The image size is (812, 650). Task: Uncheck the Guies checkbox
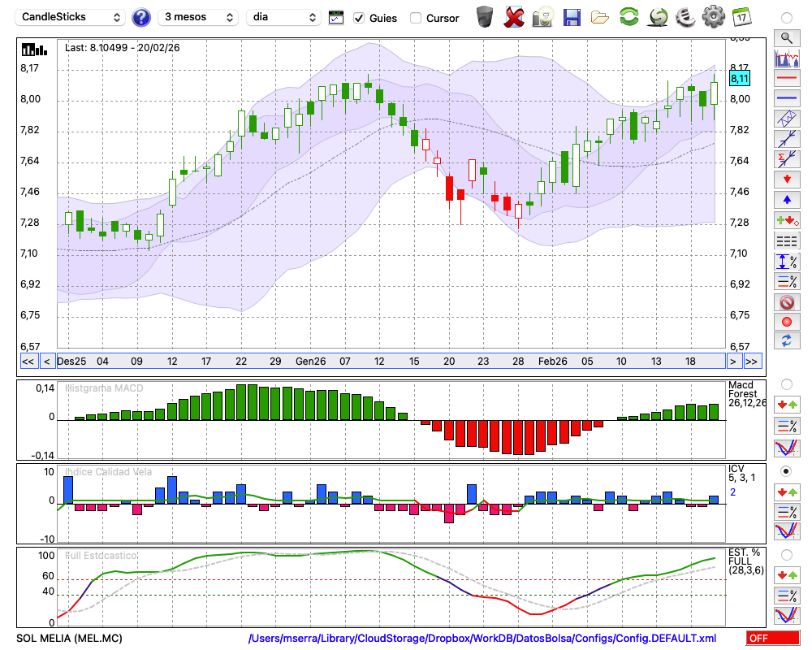tap(360, 18)
